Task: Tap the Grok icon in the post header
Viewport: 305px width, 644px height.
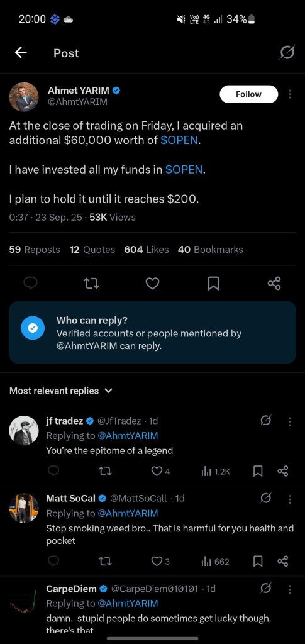Action: point(287,53)
